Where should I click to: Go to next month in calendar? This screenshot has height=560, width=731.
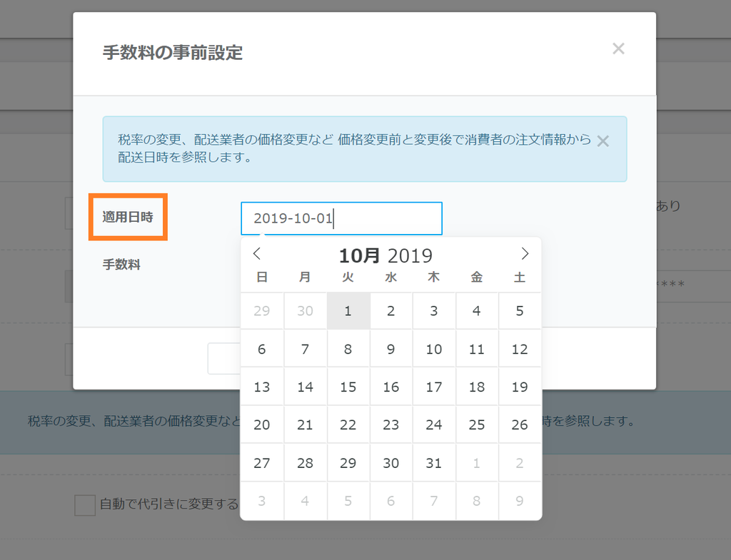point(525,253)
